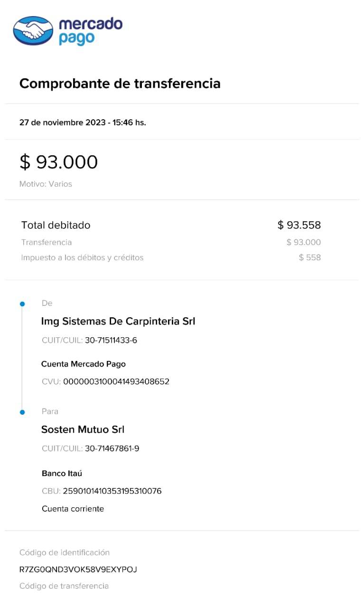Click the Mercado Pago handshake logo icon
Image resolution: width=364 pixels, height=608 pixels.
click(x=33, y=30)
